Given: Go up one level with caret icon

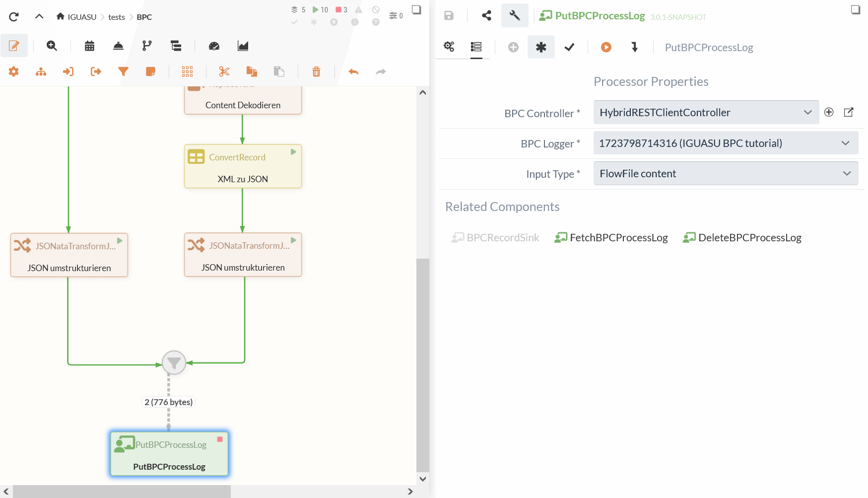Looking at the screenshot, I should pos(39,16).
